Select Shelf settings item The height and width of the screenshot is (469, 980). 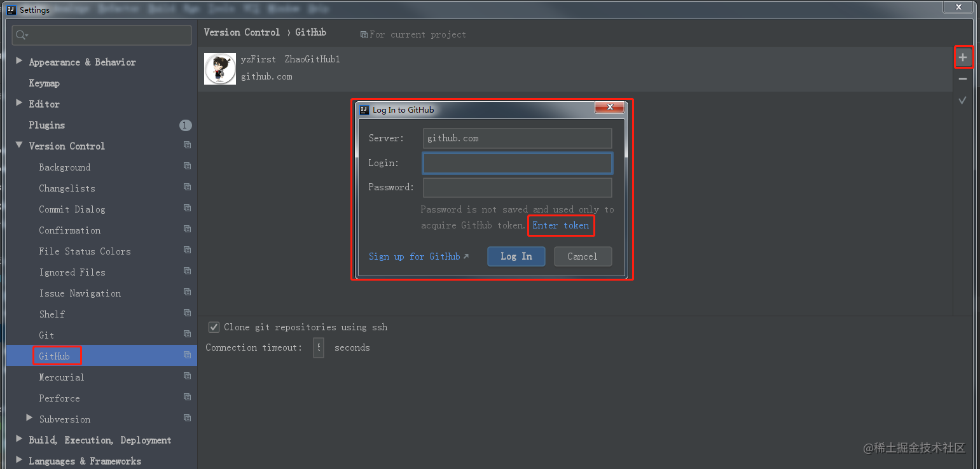[52, 314]
